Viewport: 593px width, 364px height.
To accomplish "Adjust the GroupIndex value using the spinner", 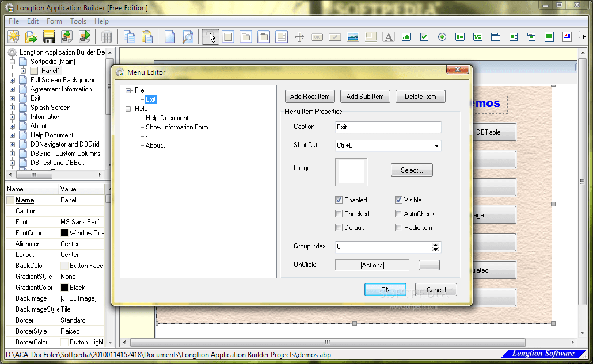I will (x=436, y=246).
